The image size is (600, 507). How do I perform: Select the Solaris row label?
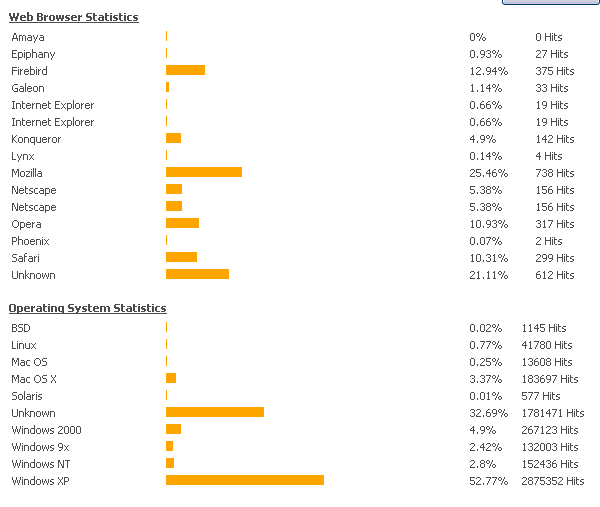coord(27,396)
